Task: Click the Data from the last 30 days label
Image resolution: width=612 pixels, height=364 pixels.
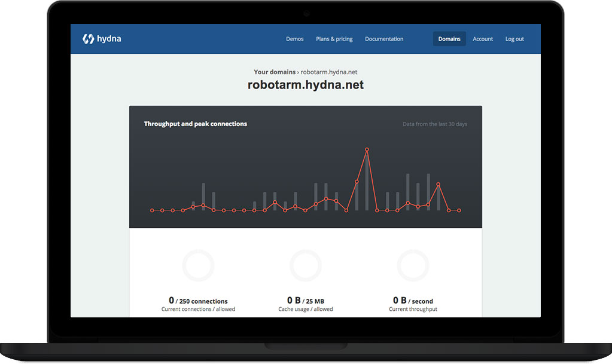Action: click(435, 124)
